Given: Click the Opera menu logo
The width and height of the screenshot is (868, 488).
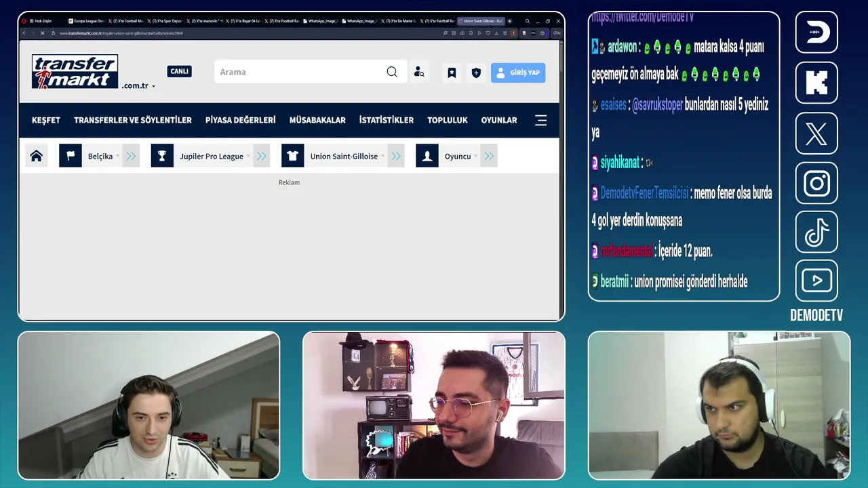Looking at the screenshot, I should [24, 21].
